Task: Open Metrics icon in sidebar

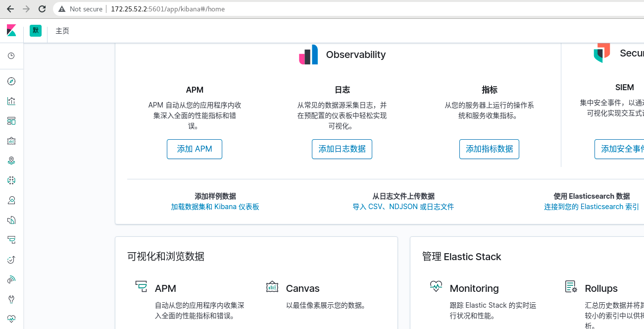Action: (x=11, y=200)
